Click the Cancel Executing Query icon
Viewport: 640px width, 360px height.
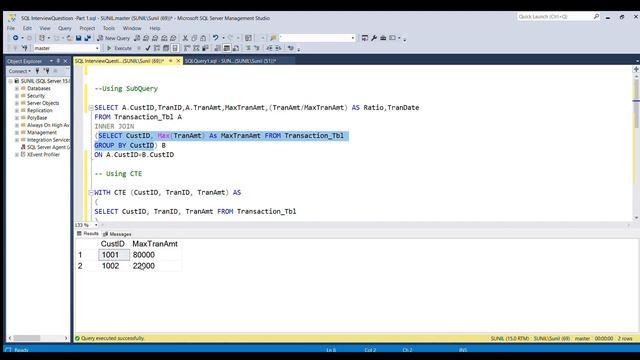point(139,48)
